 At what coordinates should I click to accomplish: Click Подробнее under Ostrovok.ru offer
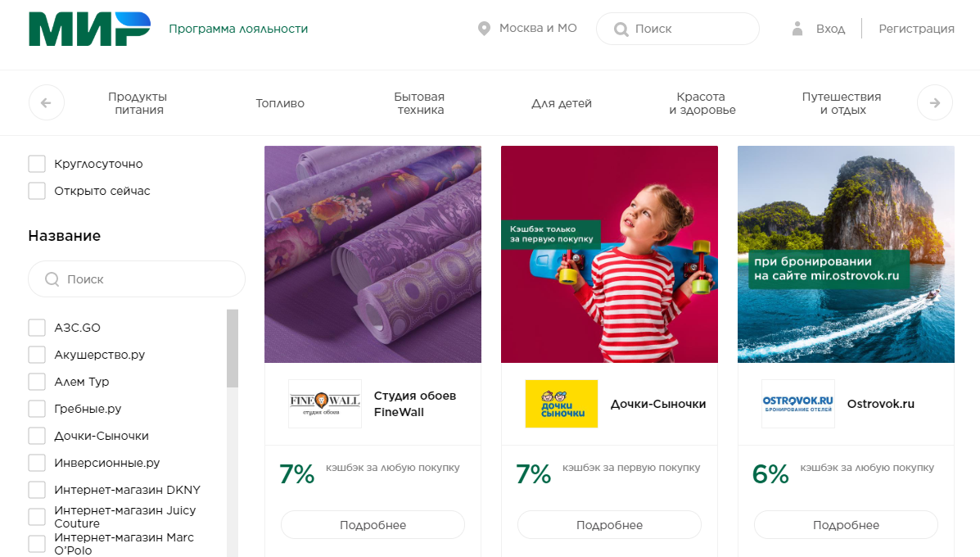coord(846,525)
